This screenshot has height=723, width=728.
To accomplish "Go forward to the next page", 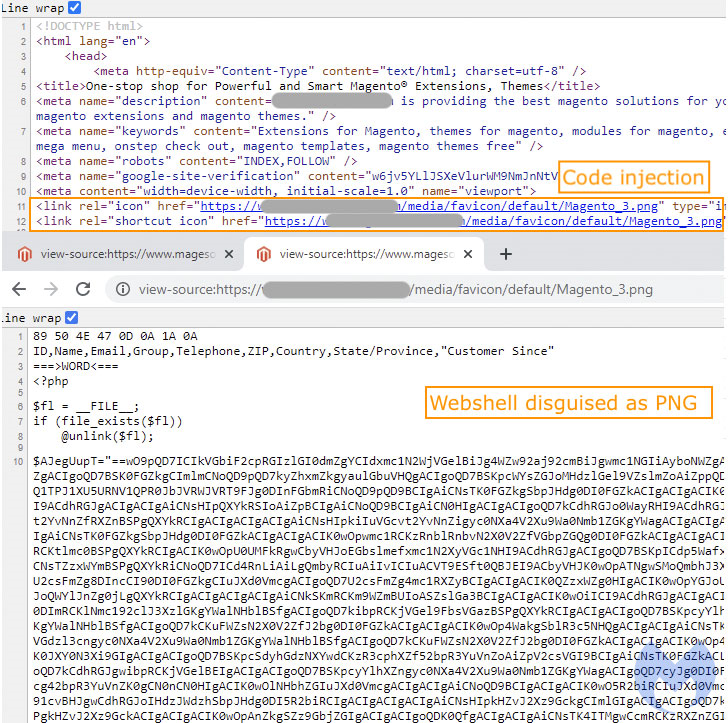I will [x=51, y=289].
